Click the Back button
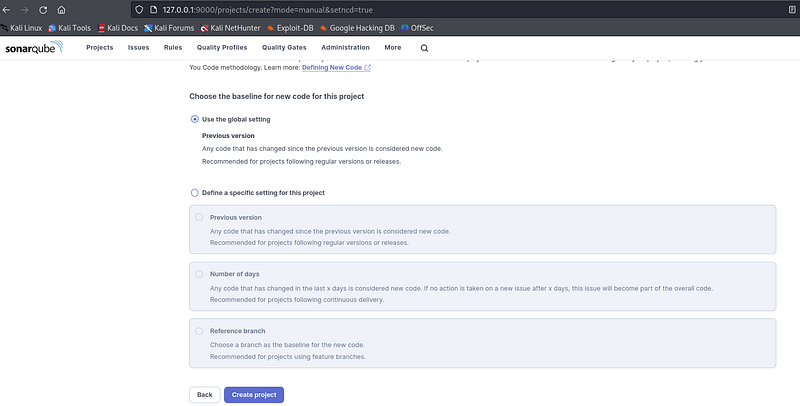 point(205,395)
